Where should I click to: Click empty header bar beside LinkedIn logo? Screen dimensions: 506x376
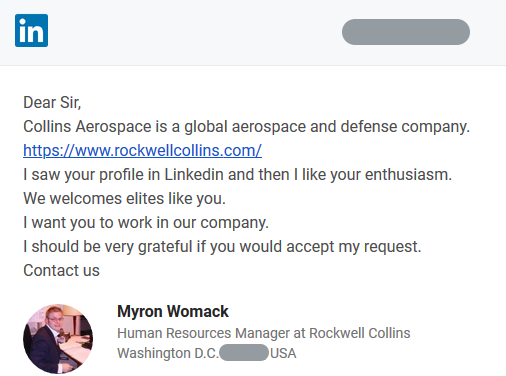click(195, 32)
